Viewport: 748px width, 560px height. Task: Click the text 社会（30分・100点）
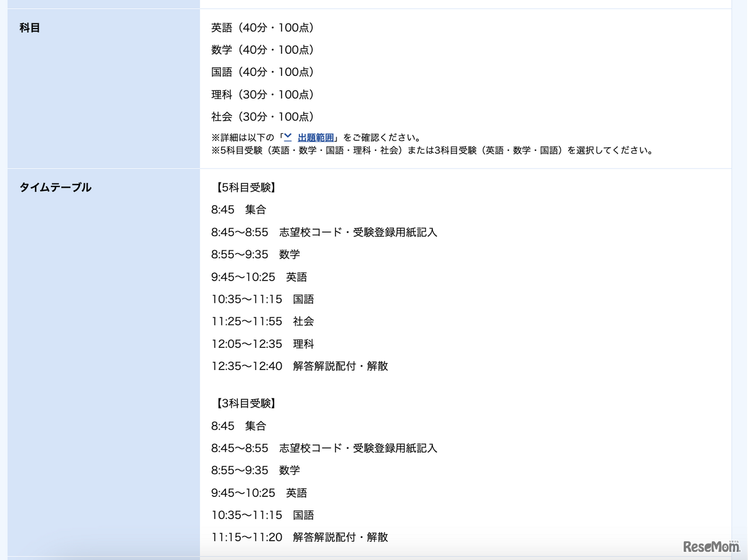262,116
